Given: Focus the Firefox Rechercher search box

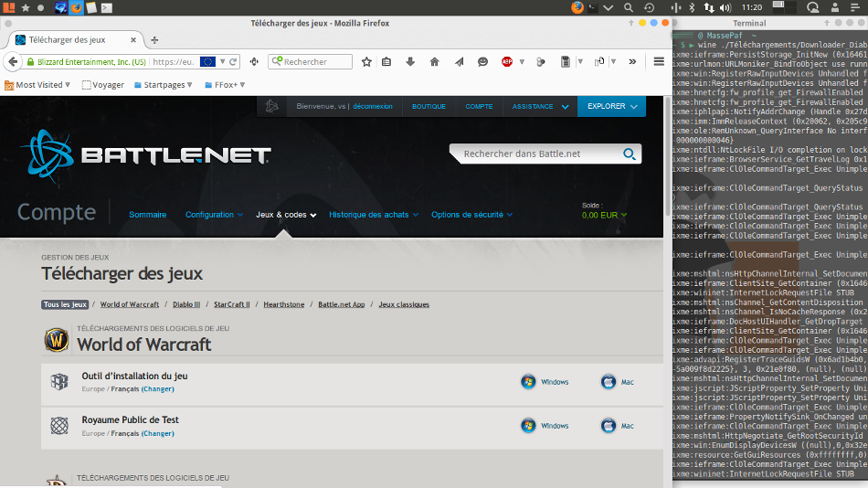Looking at the screenshot, I should click(x=310, y=61).
